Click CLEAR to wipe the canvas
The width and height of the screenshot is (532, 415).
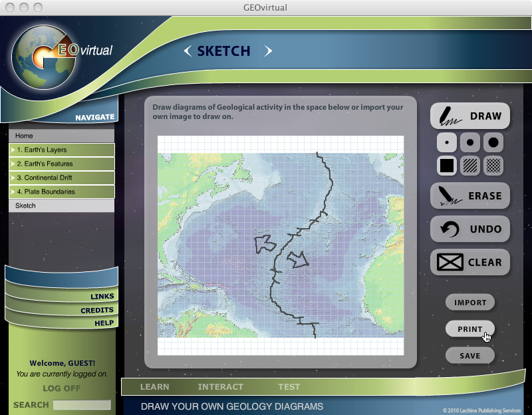coord(470,262)
